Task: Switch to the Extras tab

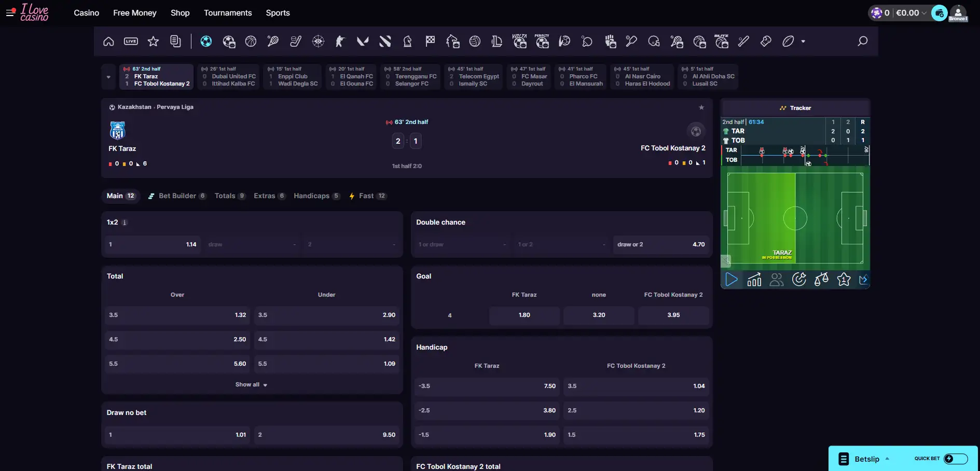Action: click(269, 196)
